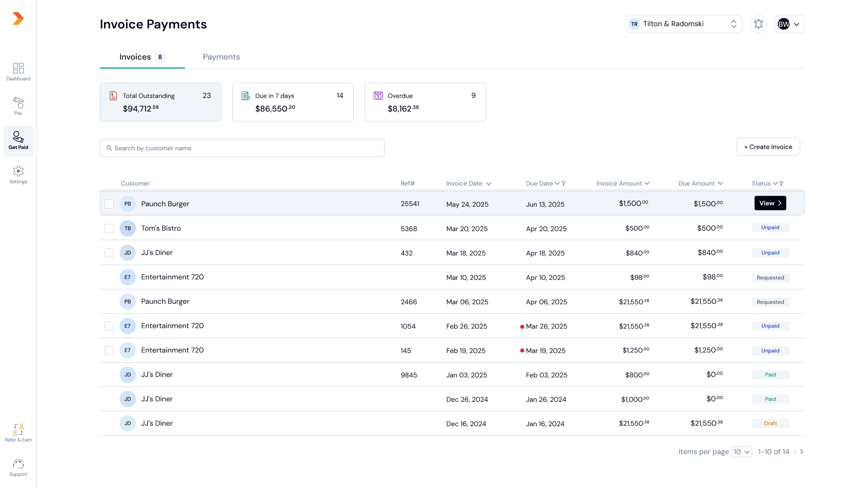Open the Support headset icon

click(x=18, y=467)
